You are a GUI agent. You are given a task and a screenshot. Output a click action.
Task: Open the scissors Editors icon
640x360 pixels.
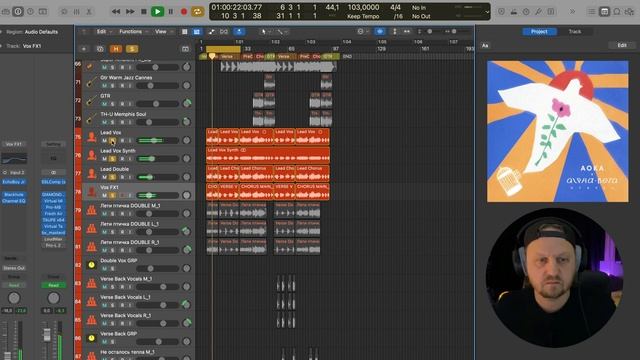click(89, 12)
